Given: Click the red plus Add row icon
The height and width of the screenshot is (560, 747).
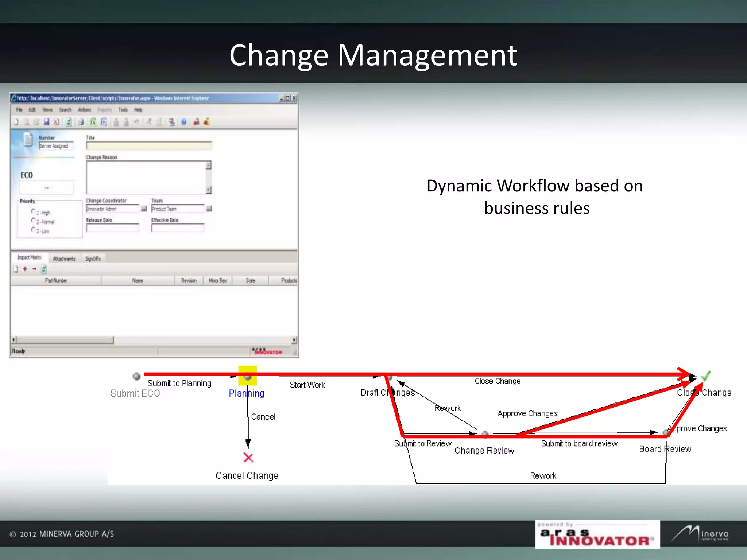Looking at the screenshot, I should coord(25,269).
